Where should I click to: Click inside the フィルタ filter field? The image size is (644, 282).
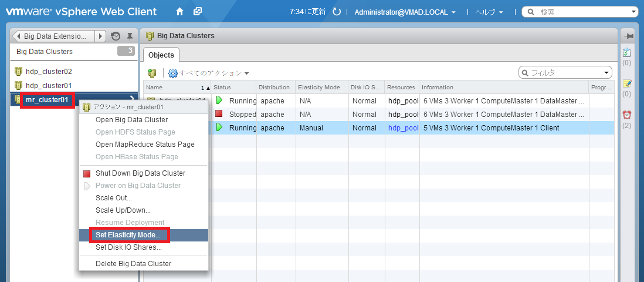[566, 73]
